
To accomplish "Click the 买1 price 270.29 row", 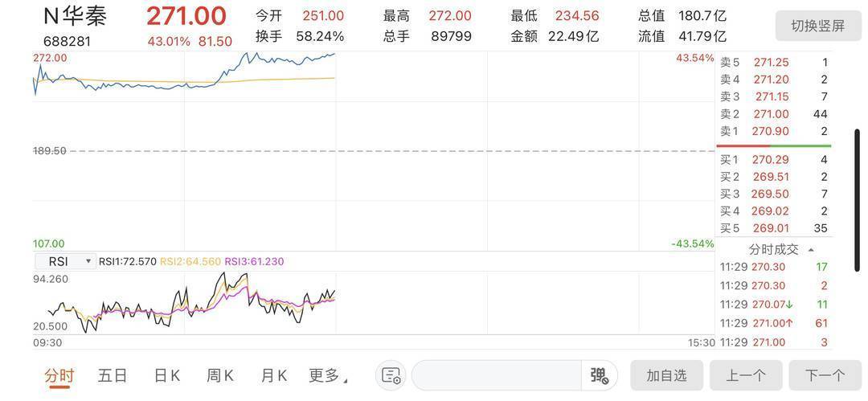I will coord(772,159).
